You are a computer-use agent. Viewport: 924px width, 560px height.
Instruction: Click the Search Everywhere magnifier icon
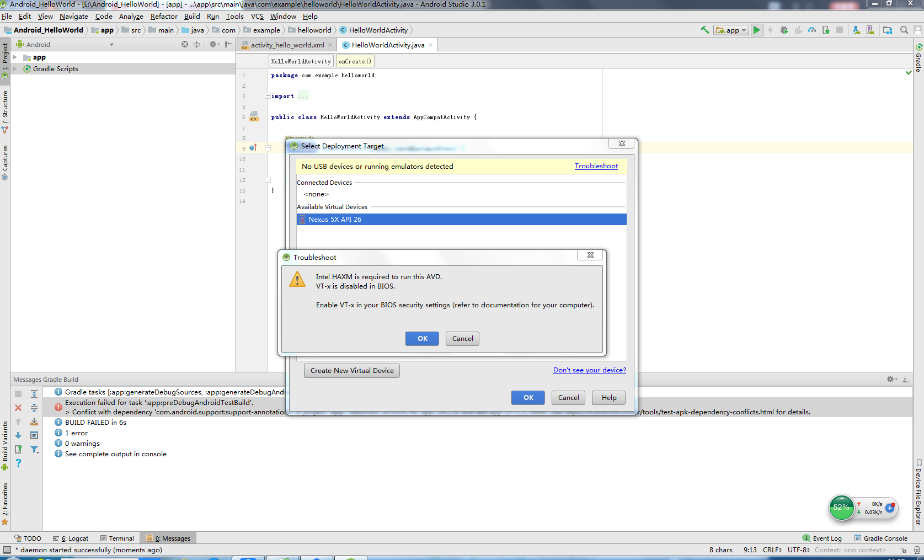(904, 30)
